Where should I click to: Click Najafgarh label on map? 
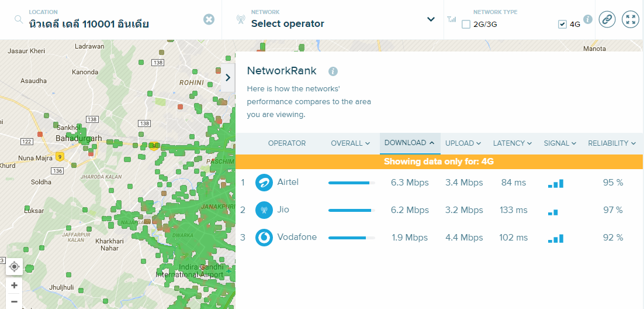(x=136, y=222)
